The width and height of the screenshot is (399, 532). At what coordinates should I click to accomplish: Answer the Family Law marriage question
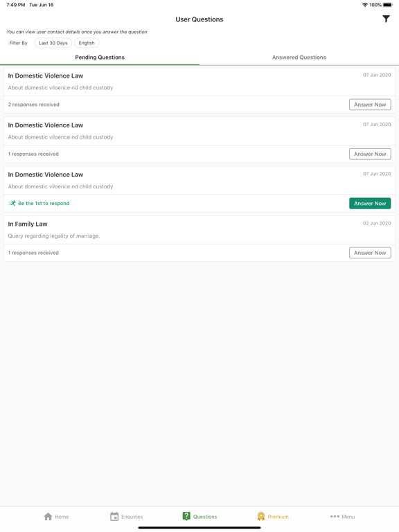point(370,253)
